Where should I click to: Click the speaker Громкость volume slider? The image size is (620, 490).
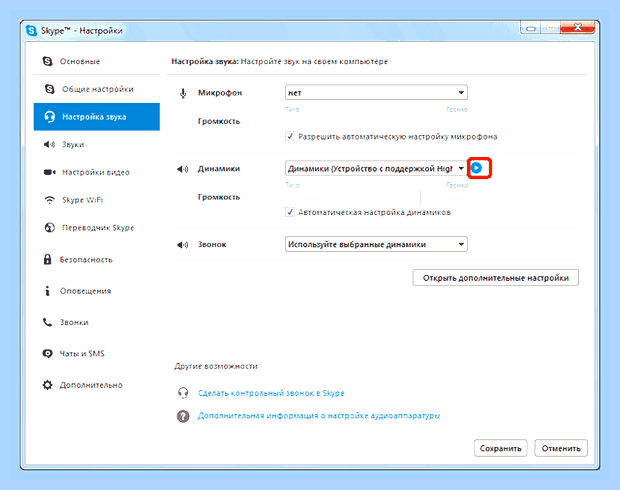point(376,197)
